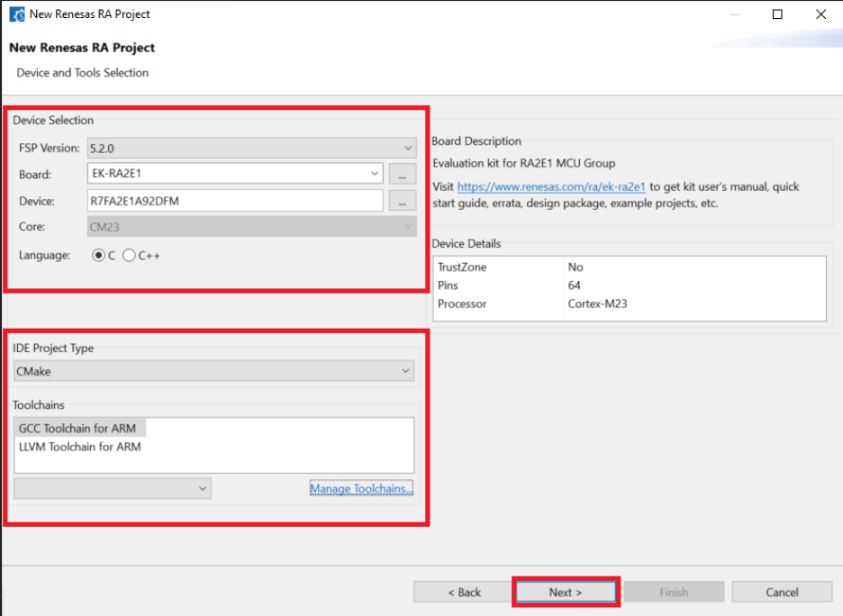This screenshot has width=843, height=616.
Task: Select LLVM Toolchain for ARM
Action: pos(79,447)
